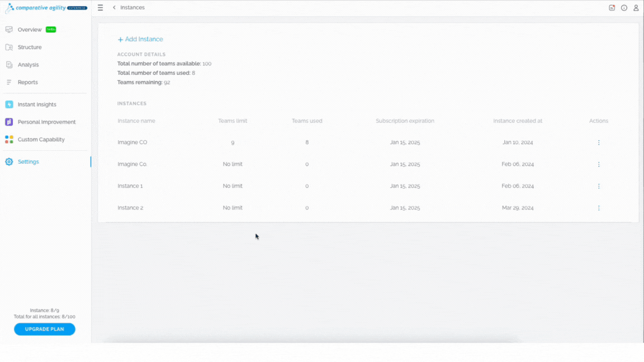Viewport: 644px width, 362px height.
Task: Go back using the back chevron
Action: (114, 7)
